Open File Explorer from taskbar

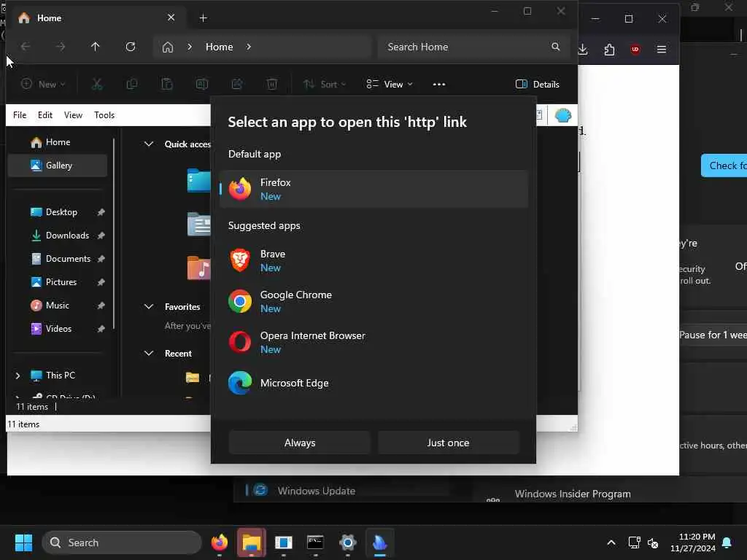tap(252, 542)
